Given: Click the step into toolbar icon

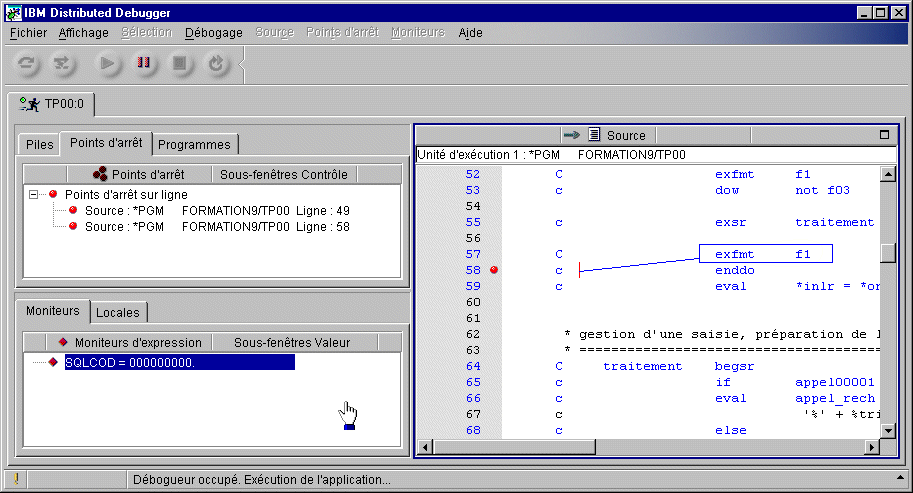Looking at the screenshot, I should pos(63,64).
